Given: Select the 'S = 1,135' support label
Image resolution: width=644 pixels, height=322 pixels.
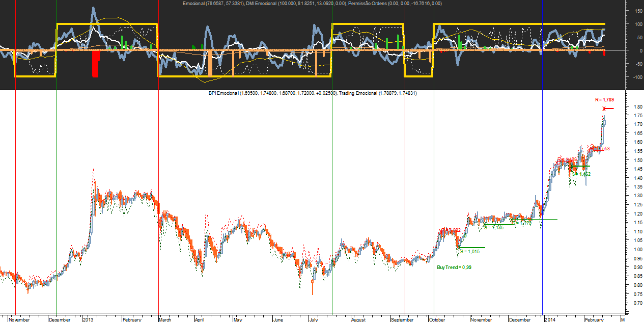Looking at the screenshot, I should click(494, 228).
